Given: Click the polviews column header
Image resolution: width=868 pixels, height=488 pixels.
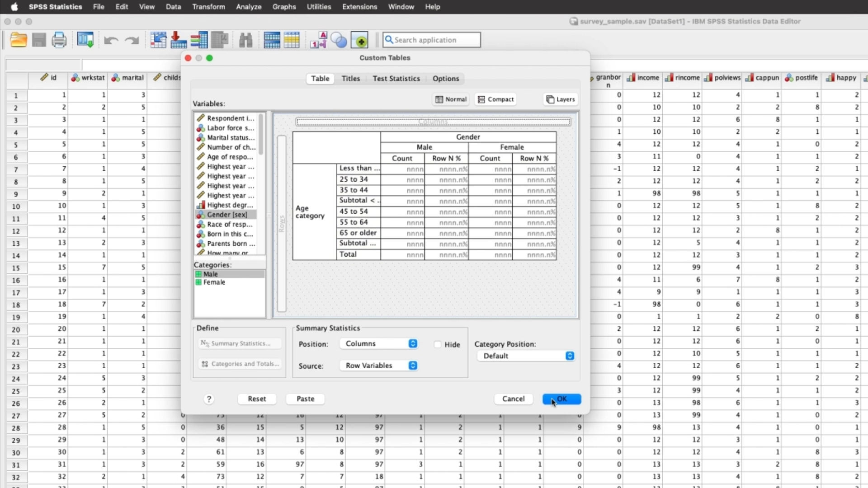Looking at the screenshot, I should (722, 78).
